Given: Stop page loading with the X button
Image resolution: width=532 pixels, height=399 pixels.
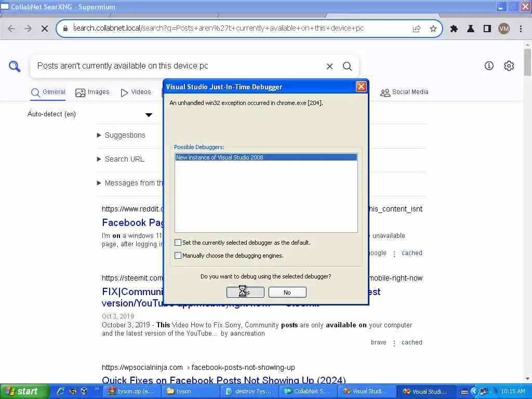Looking at the screenshot, I should [45, 29].
